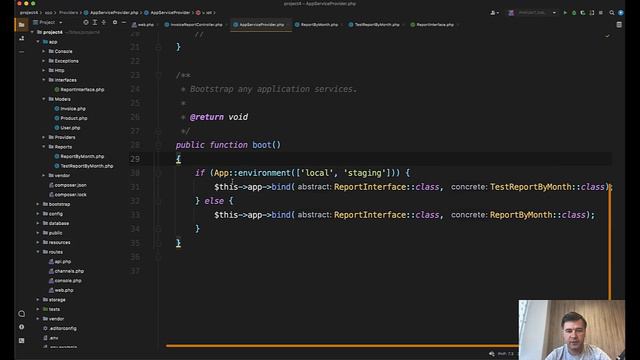Viewport: 640px width, 360px height.
Task: Click the blue round icon in top-right corner
Action: (x=621, y=13)
